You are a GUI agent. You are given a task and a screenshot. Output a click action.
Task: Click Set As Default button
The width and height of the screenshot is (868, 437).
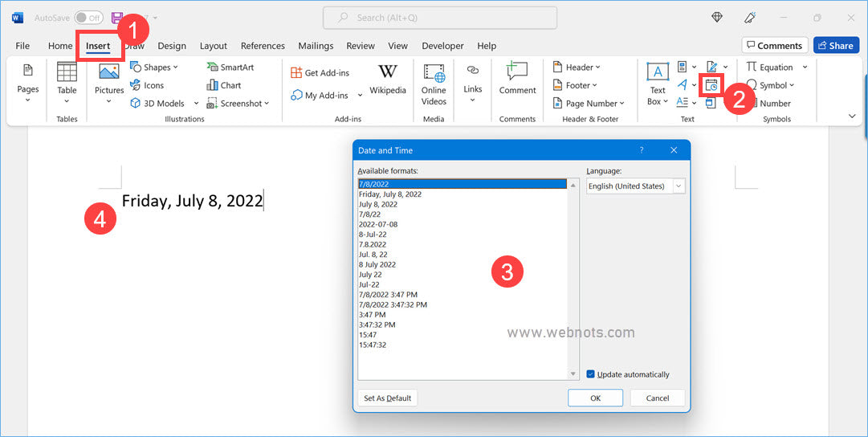[x=388, y=398]
